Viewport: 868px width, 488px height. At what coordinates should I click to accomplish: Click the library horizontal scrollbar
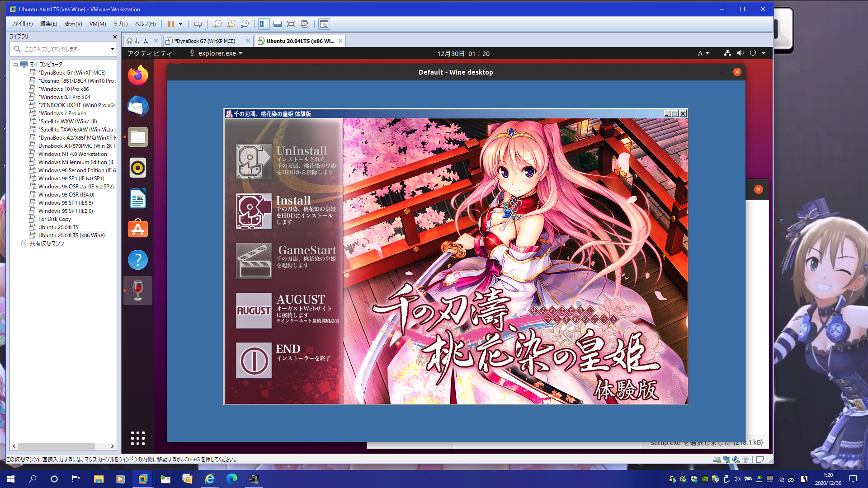click(57, 446)
